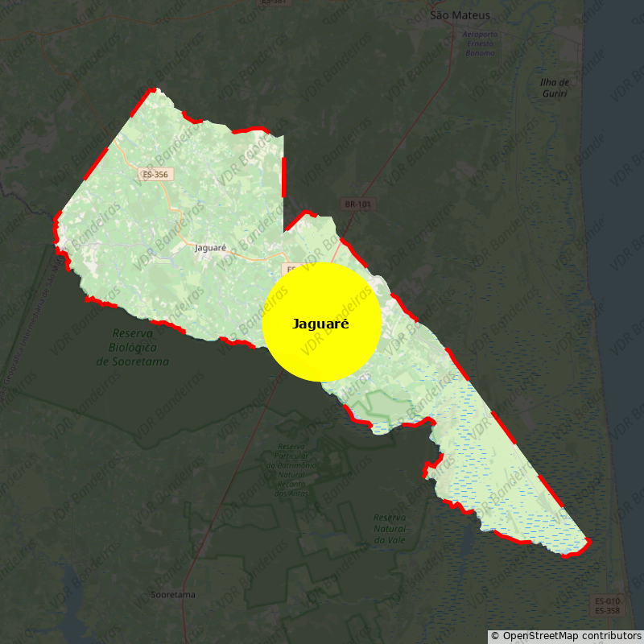Click the yellow Jaguaré circle marker
The width and height of the screenshot is (644, 644).
tap(322, 322)
